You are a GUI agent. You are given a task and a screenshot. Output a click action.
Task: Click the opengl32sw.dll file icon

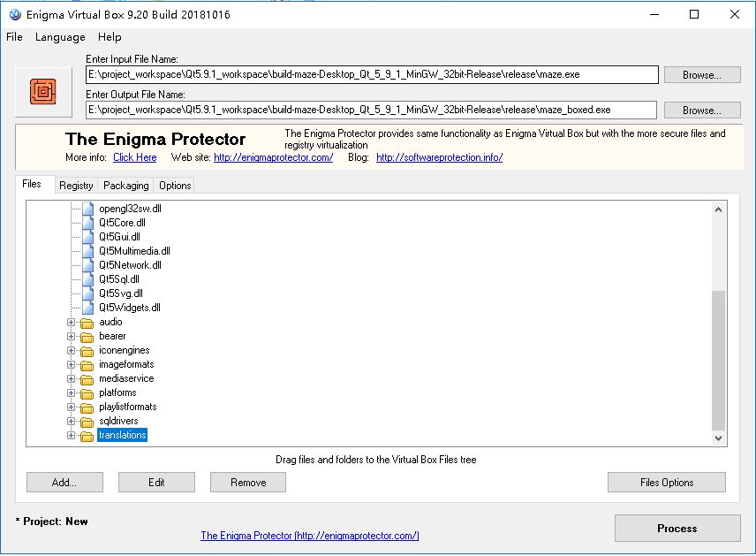[x=87, y=209]
